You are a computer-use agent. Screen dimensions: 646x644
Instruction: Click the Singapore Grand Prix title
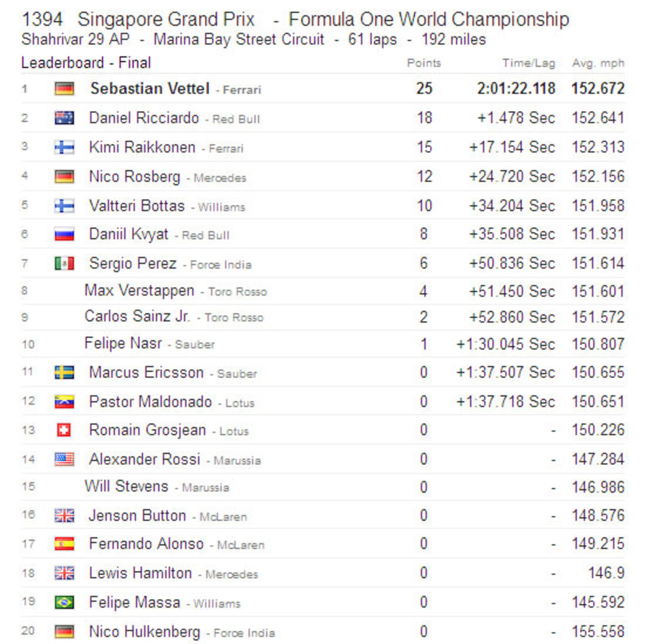point(166,20)
